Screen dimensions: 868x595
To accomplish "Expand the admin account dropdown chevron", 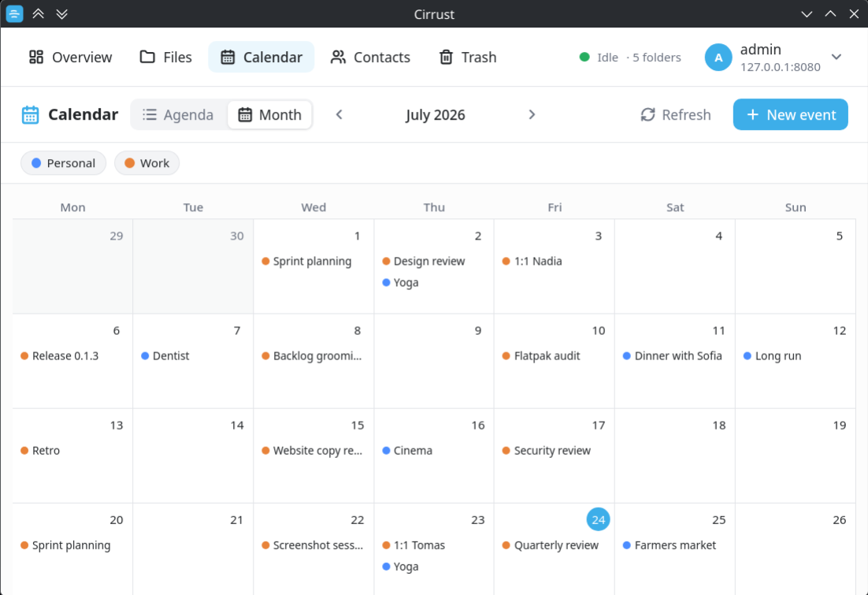I will 836,57.
